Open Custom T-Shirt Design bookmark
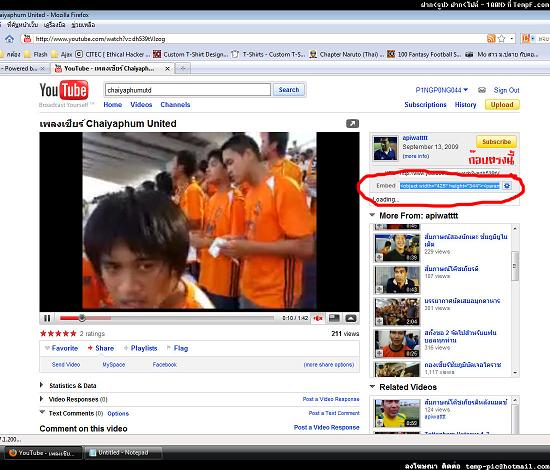This screenshot has height=470, width=550. [191, 54]
